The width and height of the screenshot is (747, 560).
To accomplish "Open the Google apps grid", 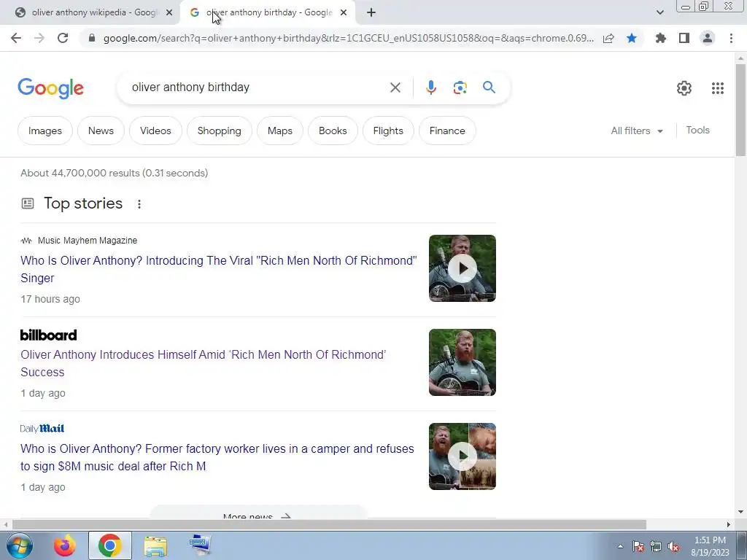I will pyautogui.click(x=718, y=88).
